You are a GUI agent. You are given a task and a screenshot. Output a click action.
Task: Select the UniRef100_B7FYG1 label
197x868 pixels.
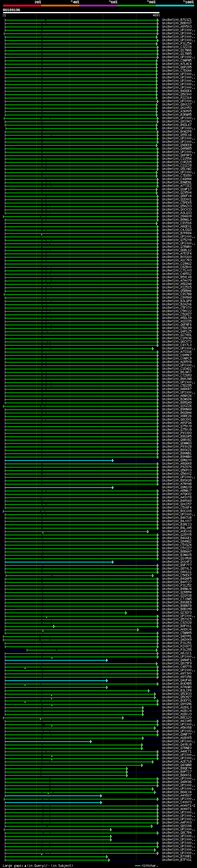coord(177,860)
